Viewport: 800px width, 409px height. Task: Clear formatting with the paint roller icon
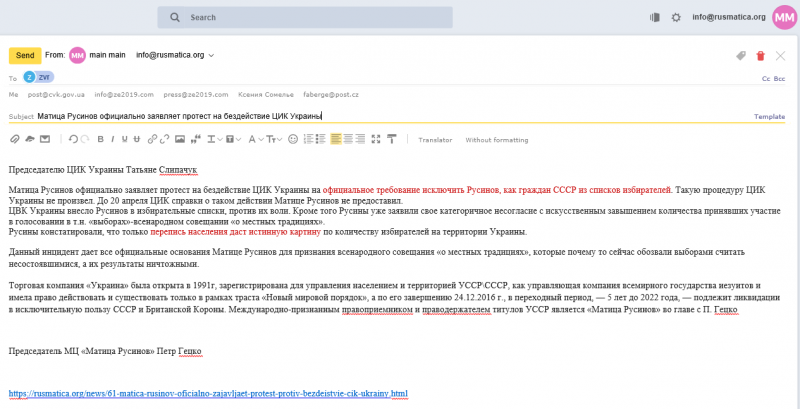pyautogui.click(x=392, y=139)
